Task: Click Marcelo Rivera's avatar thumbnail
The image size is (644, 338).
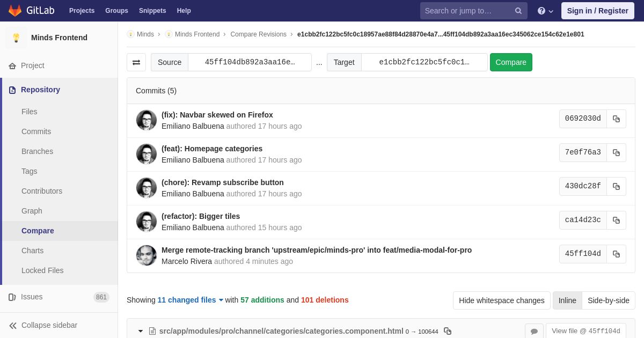Action: tap(147, 255)
